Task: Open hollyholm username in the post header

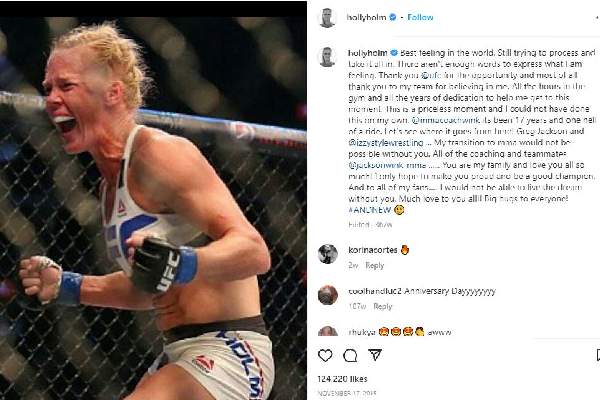Action: tap(366, 17)
